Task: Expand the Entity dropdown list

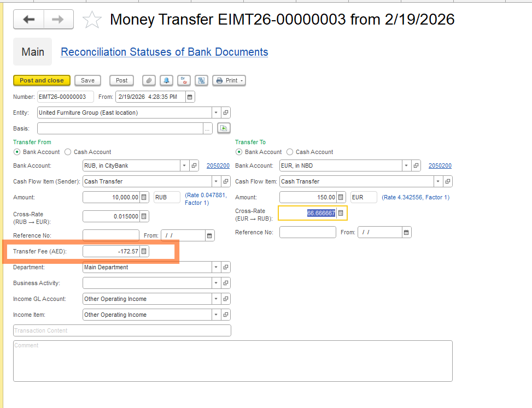Action: click(x=216, y=113)
